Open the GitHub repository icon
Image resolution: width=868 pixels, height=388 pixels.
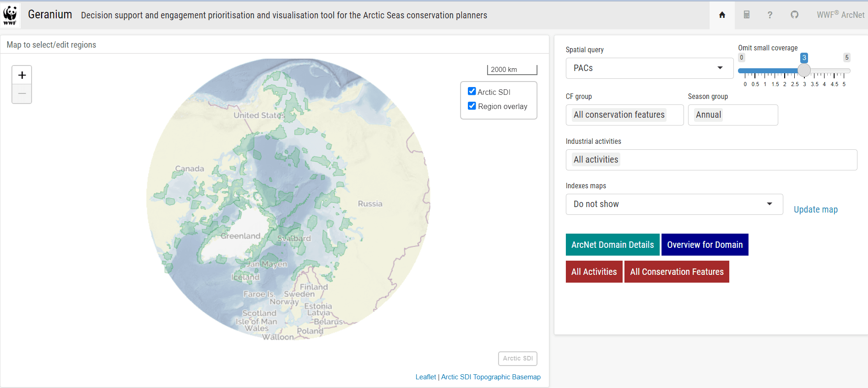pyautogui.click(x=794, y=15)
